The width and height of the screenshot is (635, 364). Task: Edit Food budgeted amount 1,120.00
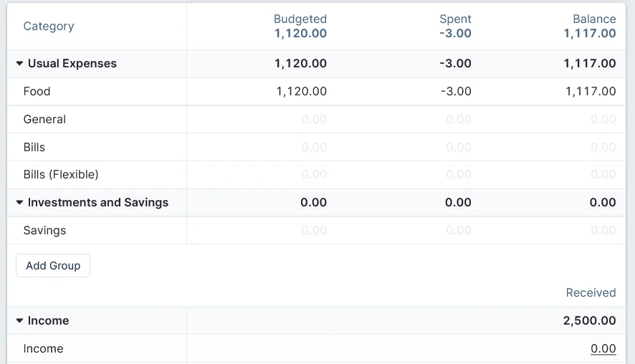click(x=301, y=92)
